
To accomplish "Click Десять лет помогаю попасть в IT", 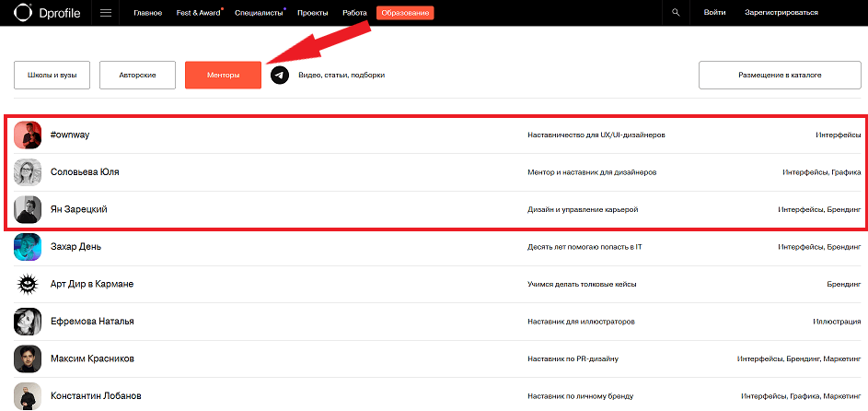I will (x=584, y=246).
